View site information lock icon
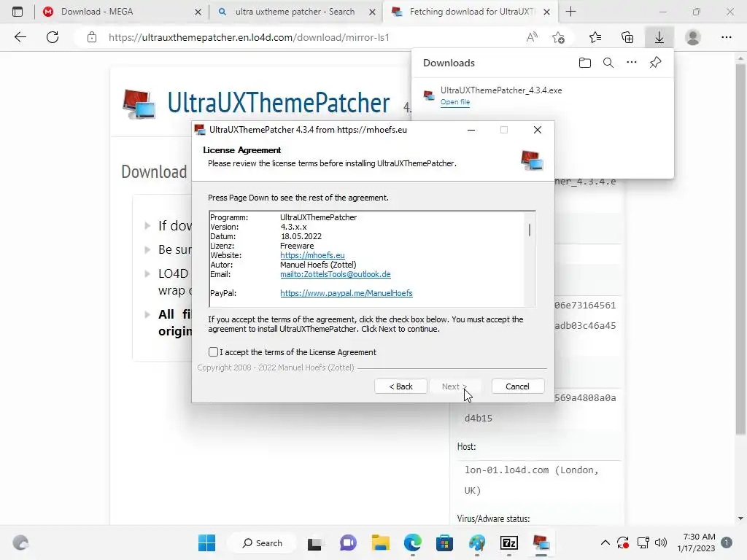 click(92, 37)
